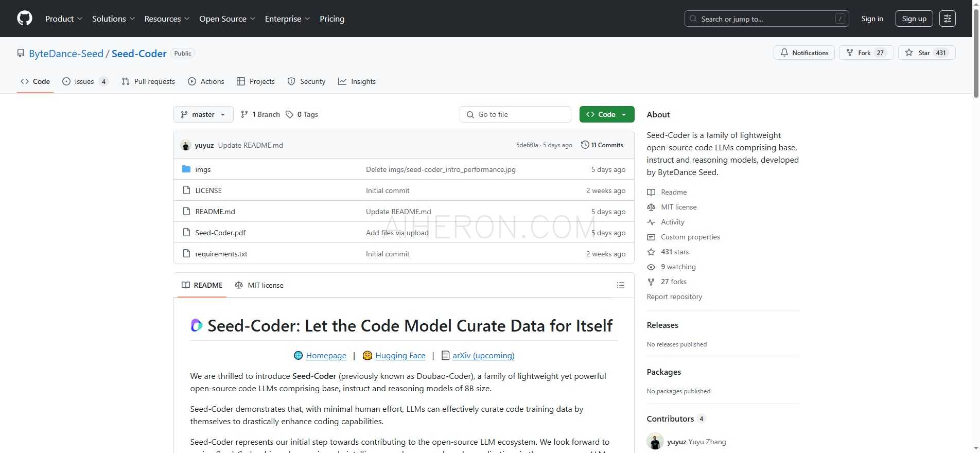Open the Pull requests tab
This screenshot has width=980, height=453.
point(148,81)
